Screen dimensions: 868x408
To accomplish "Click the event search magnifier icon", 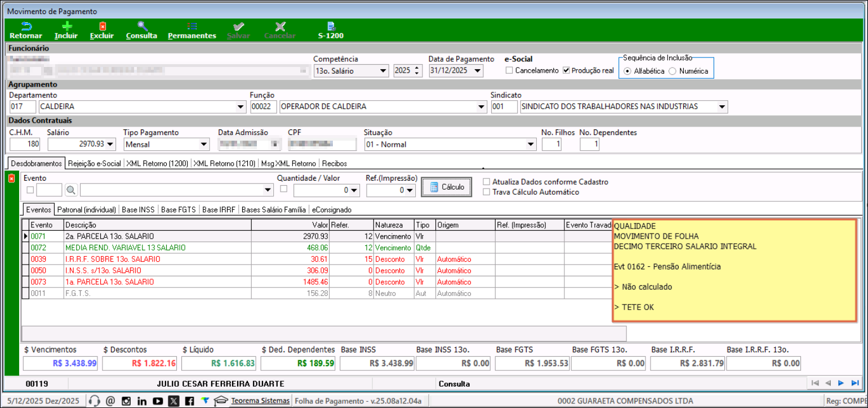I will [70, 190].
